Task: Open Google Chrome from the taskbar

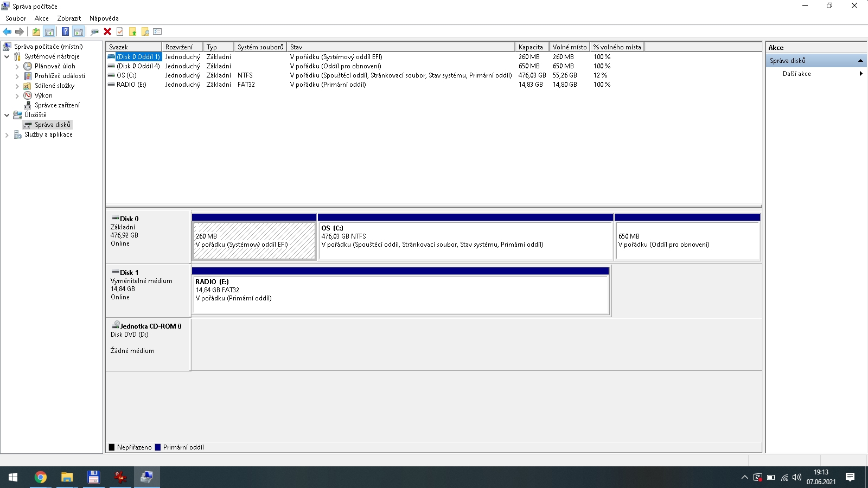Action: pyautogui.click(x=40, y=477)
